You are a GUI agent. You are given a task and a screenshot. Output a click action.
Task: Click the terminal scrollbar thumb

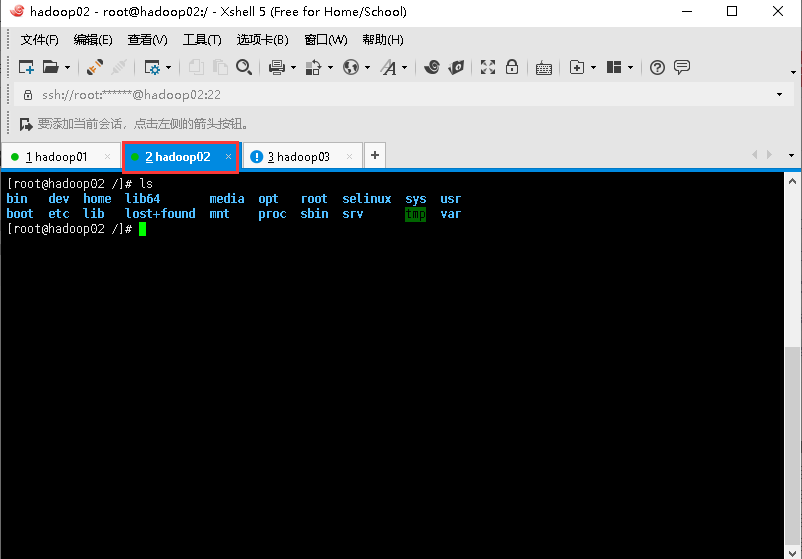(792, 445)
